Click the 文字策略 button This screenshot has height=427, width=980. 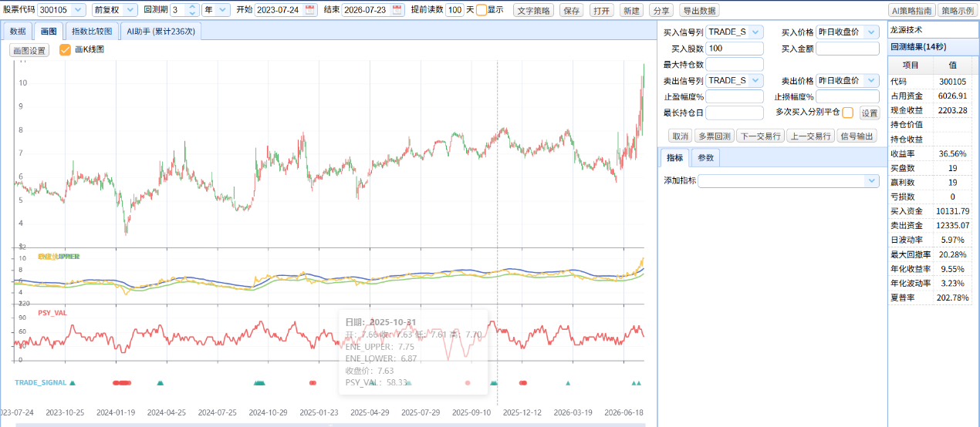533,11
